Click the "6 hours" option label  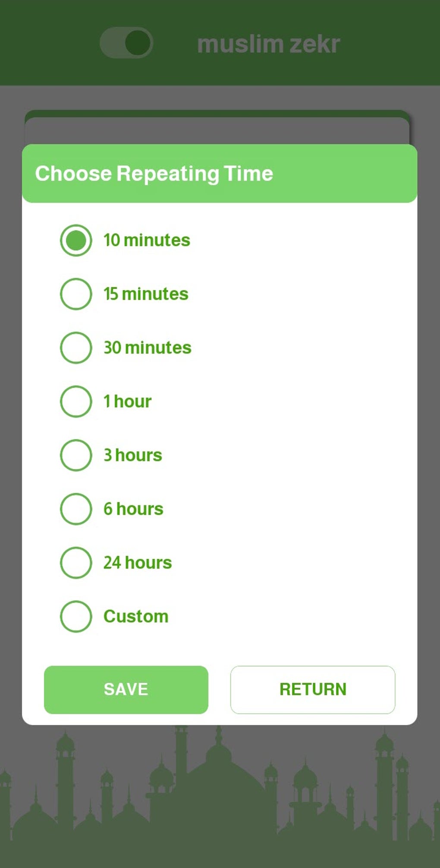[133, 509]
